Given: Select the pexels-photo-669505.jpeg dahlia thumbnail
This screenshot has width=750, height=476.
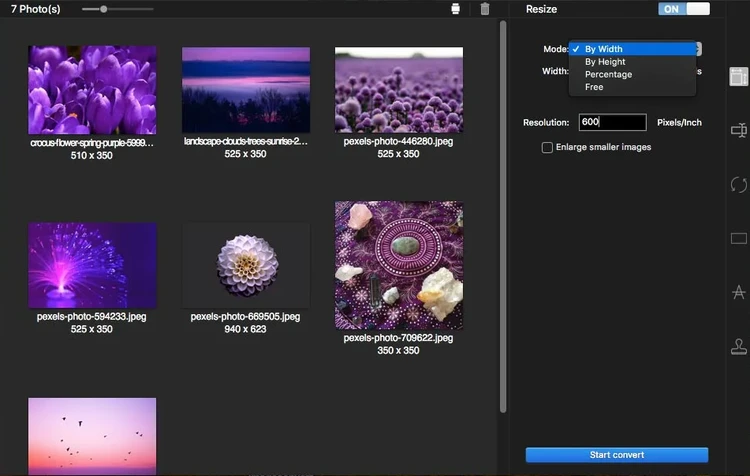Looking at the screenshot, I should (x=246, y=265).
